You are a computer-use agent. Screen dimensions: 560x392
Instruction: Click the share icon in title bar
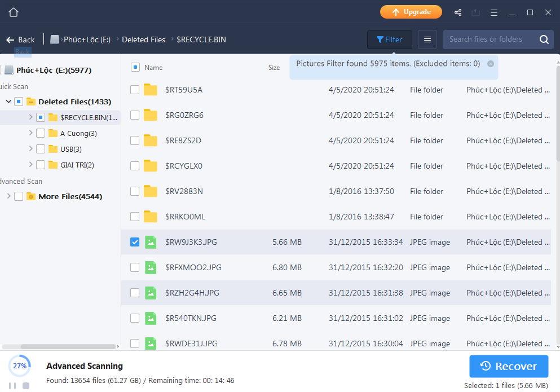point(458,12)
